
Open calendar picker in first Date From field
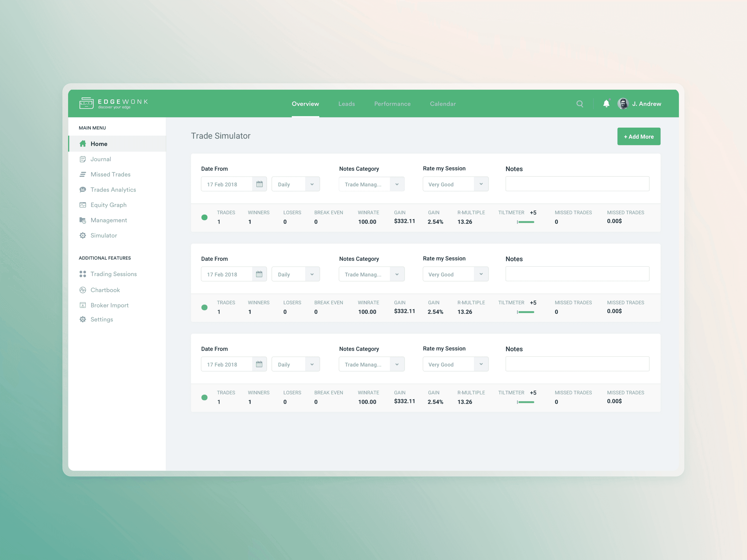pyautogui.click(x=259, y=184)
